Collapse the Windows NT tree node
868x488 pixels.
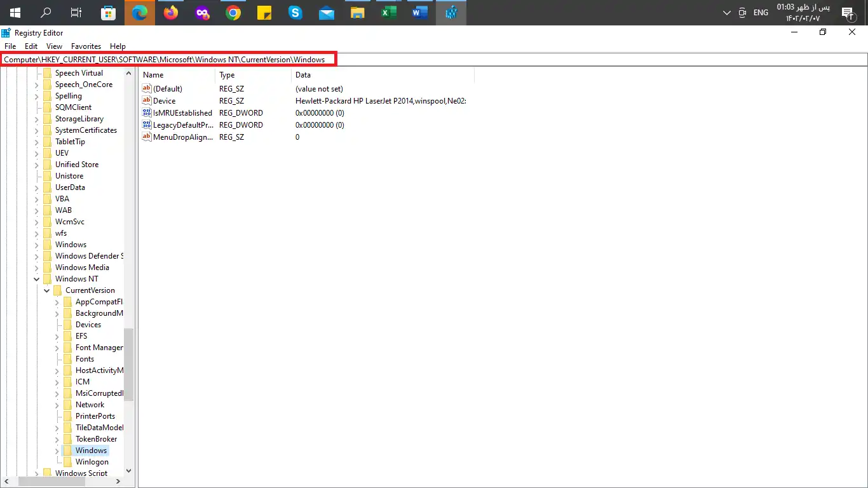[x=37, y=279]
